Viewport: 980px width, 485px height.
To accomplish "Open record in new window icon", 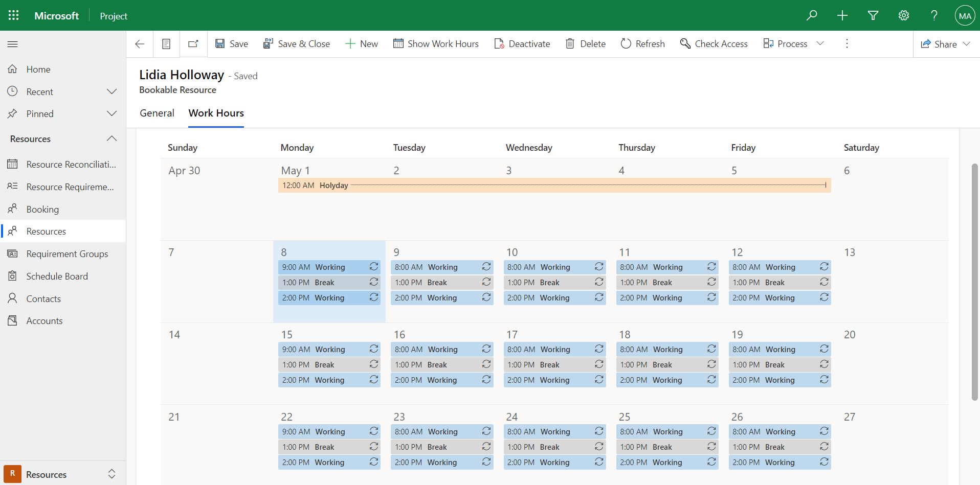I will click(x=193, y=44).
